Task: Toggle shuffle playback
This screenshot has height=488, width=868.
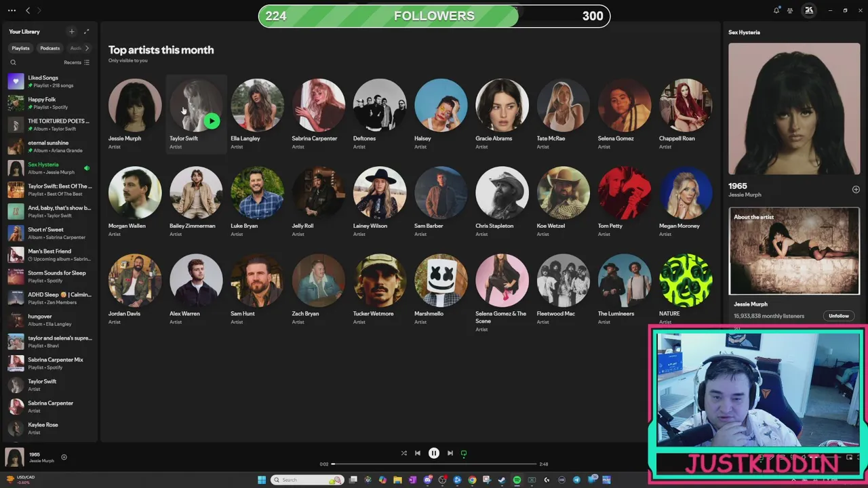Action: pos(403,453)
